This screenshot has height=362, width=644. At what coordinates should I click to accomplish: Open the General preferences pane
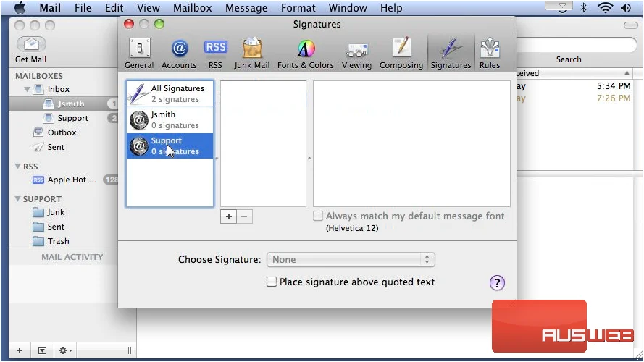coord(139,54)
